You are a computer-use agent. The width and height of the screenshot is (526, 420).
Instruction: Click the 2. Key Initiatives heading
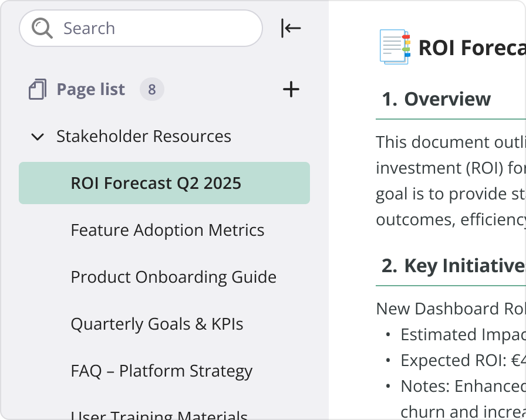click(453, 266)
